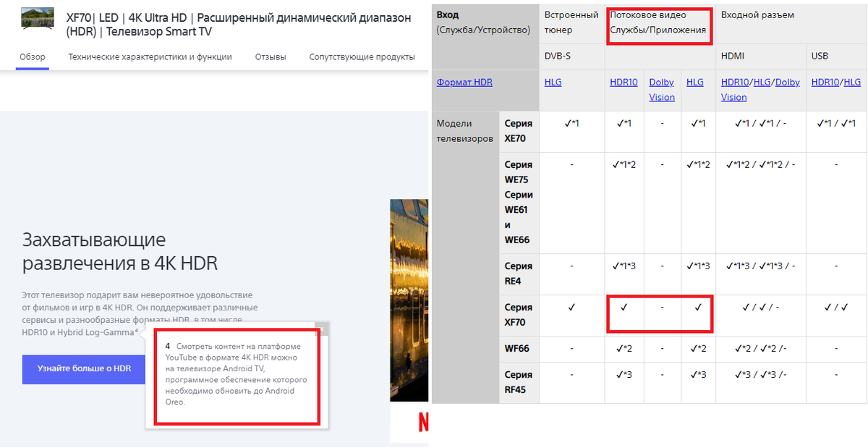Switch to the Обзор tab
The image size is (868, 448).
point(33,56)
